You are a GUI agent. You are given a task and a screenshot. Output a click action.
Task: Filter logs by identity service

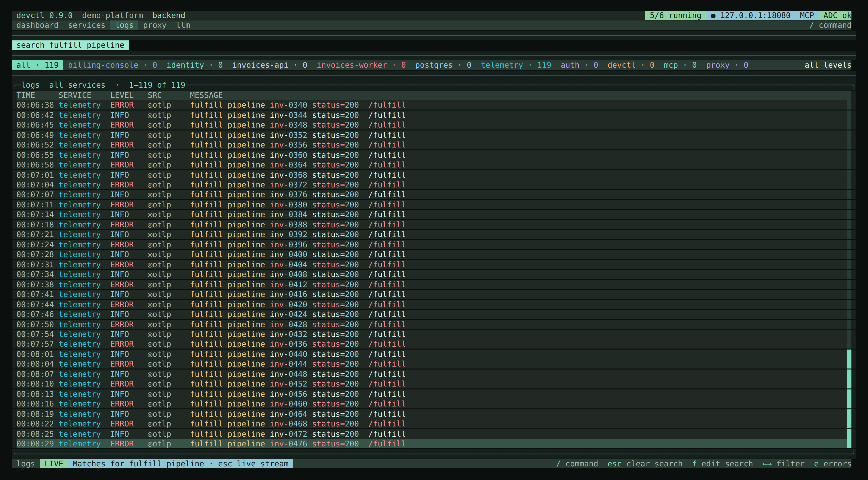(x=194, y=65)
